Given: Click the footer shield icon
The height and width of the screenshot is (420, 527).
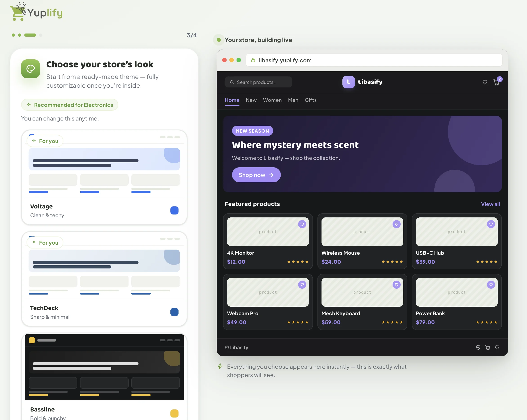Looking at the screenshot, I should (x=478, y=347).
